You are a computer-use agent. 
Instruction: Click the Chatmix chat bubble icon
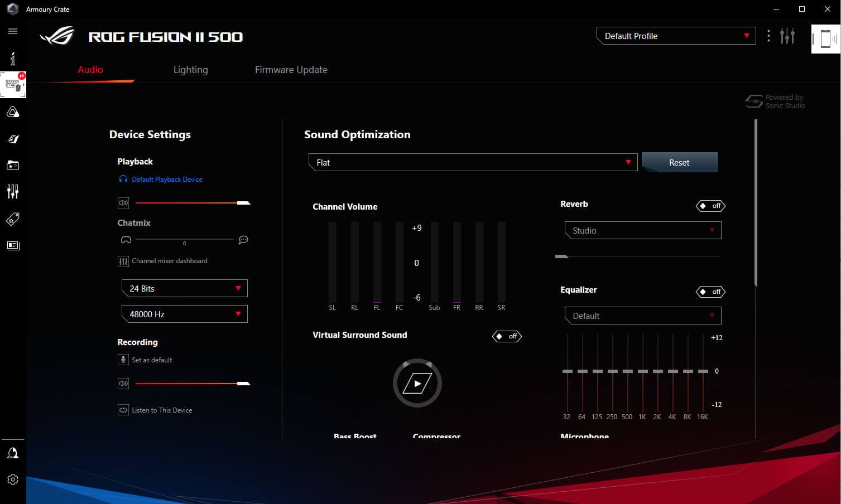click(x=243, y=240)
